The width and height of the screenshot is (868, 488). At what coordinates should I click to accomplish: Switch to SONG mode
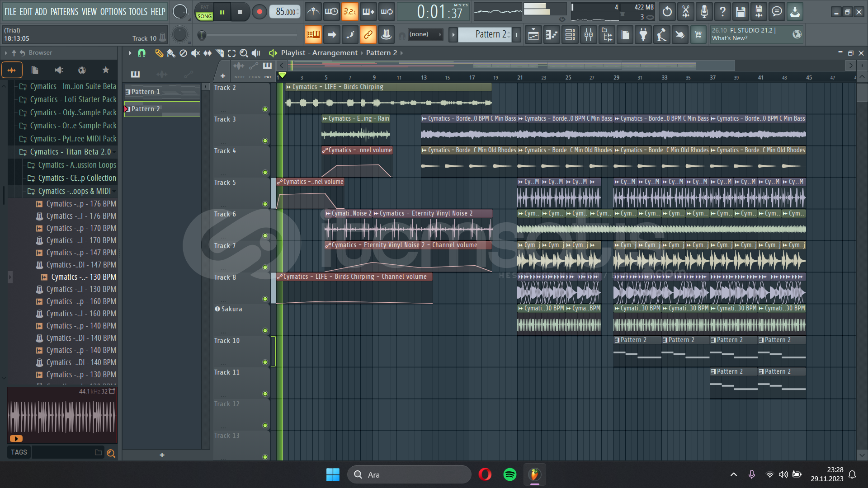(x=204, y=16)
